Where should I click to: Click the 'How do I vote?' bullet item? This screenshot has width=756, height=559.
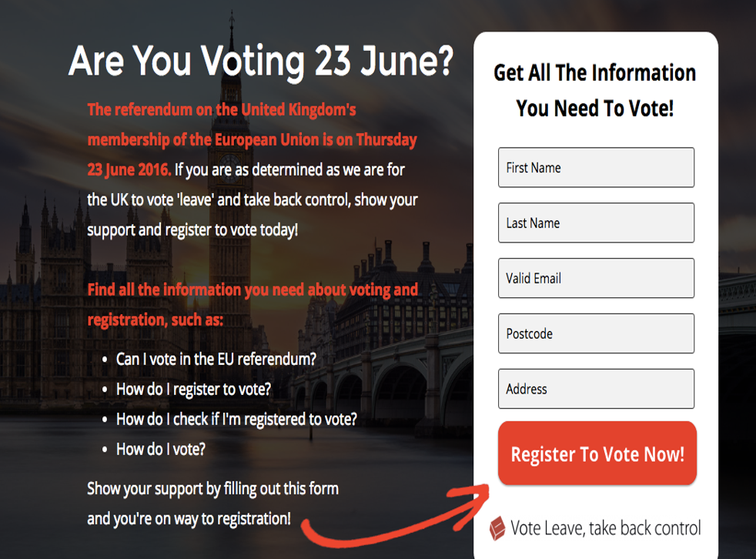pyautogui.click(x=161, y=450)
